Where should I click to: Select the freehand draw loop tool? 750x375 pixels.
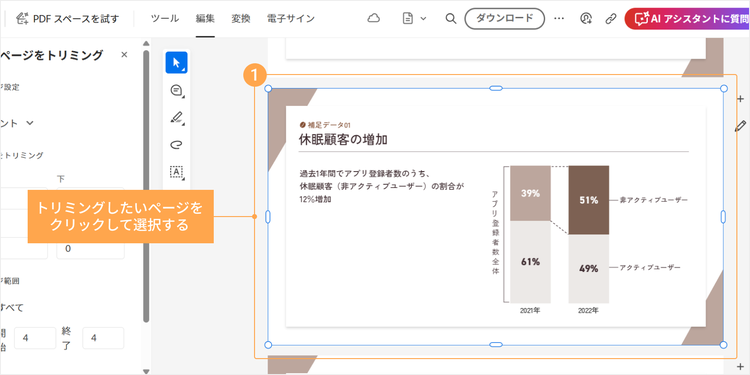coord(176,144)
